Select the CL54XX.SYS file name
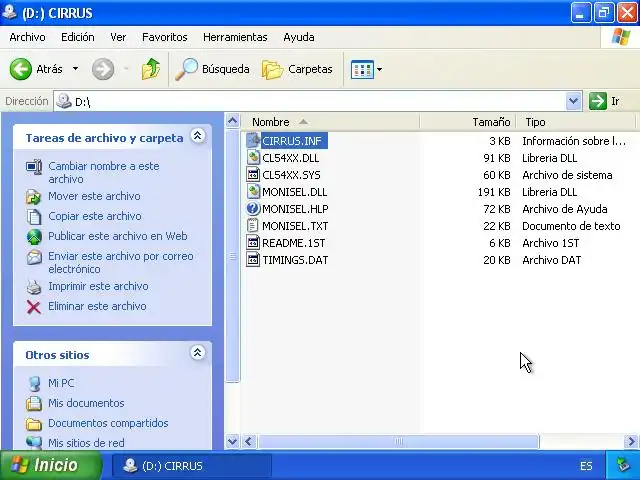This screenshot has height=480, width=640. click(x=291, y=175)
